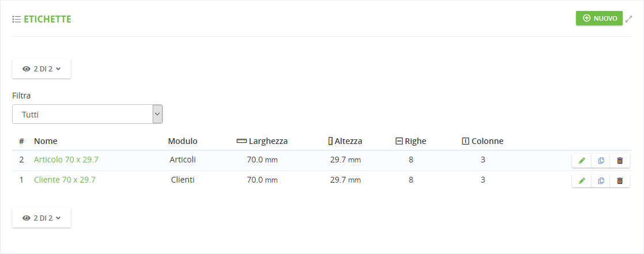644x254 pixels.
Task: Copy the Cliente 70 x 29.7 label
Action: click(x=601, y=181)
